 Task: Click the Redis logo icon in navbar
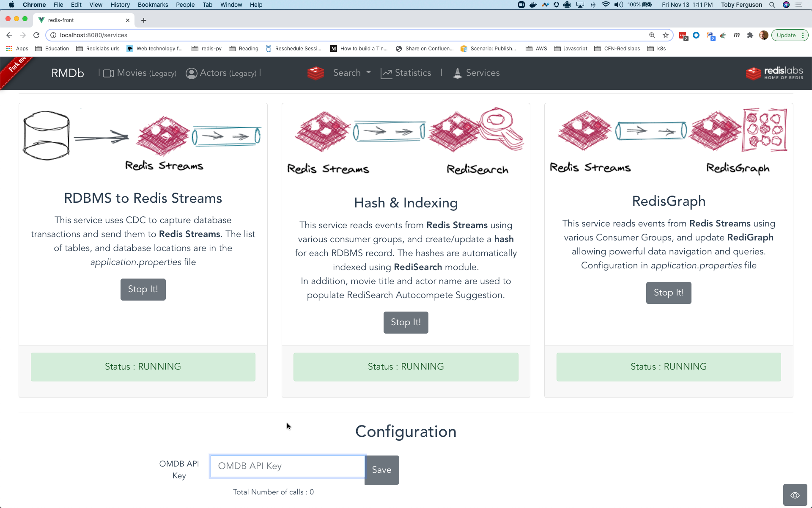(x=315, y=73)
